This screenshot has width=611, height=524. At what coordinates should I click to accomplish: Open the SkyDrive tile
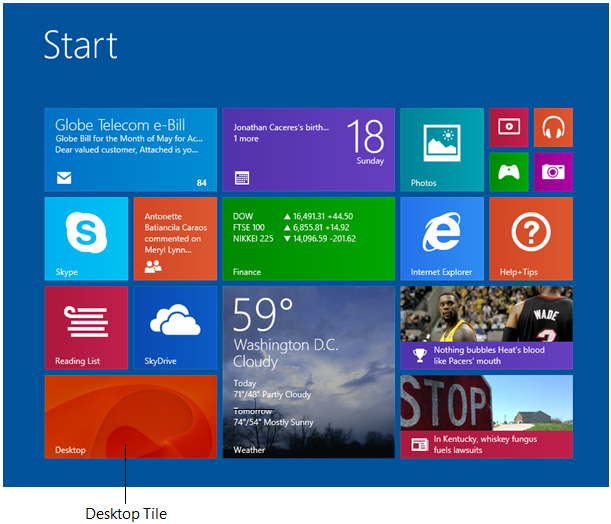[175, 328]
